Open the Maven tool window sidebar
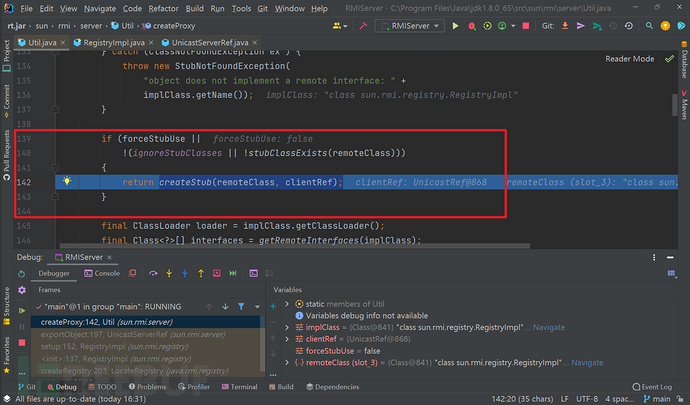690x405 pixels. [x=684, y=106]
